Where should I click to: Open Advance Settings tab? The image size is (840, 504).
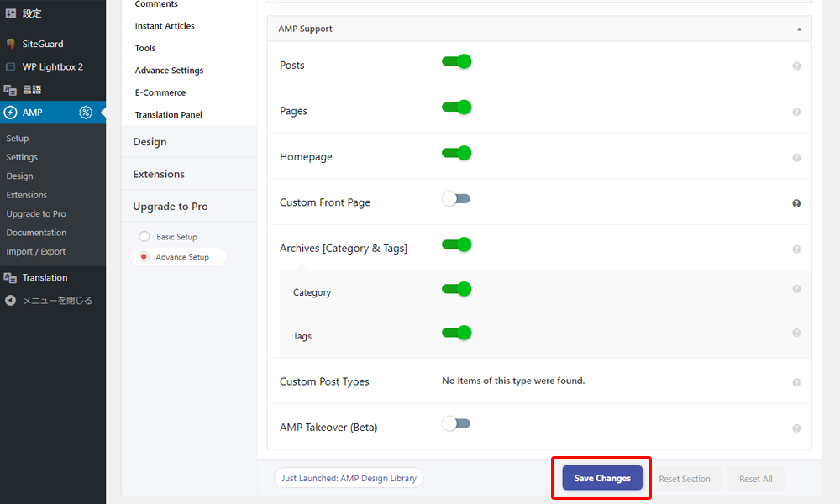tap(170, 71)
